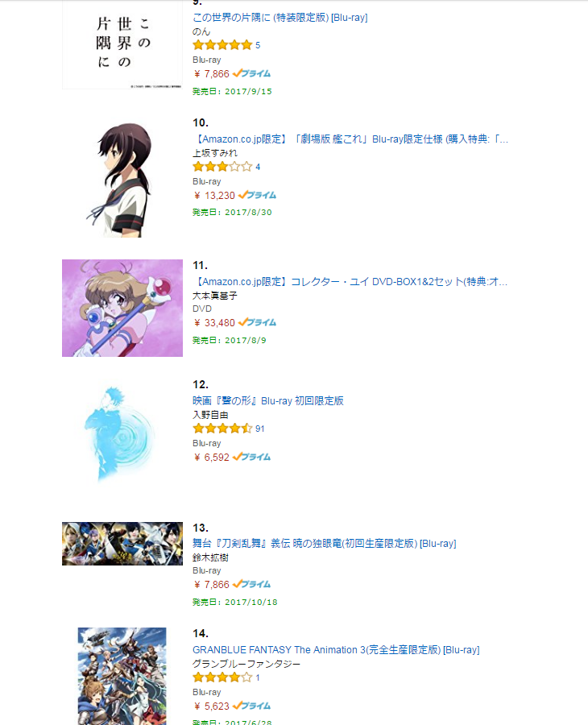
Task: Click the four-star rating of GRANBLUE FANTASY
Action: coord(222,677)
